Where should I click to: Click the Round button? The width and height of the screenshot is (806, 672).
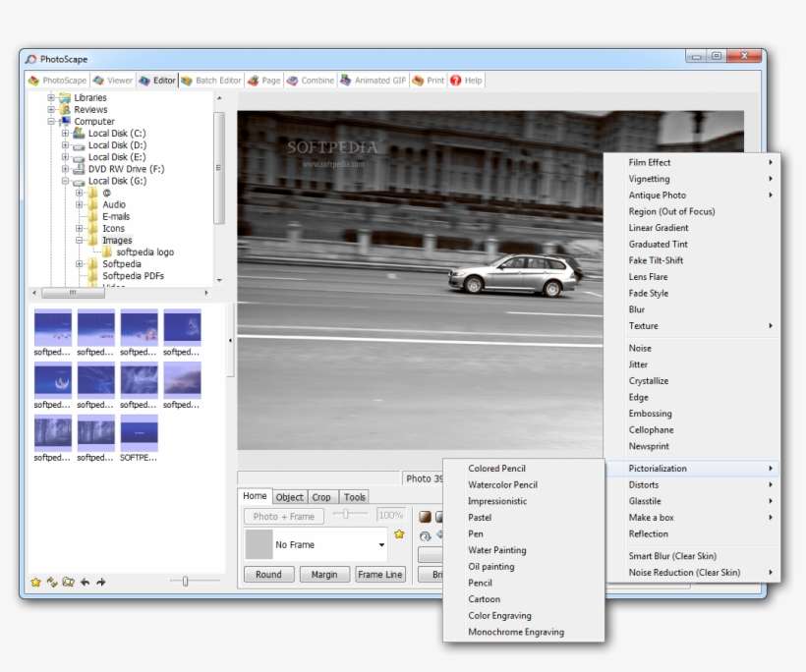coord(267,574)
